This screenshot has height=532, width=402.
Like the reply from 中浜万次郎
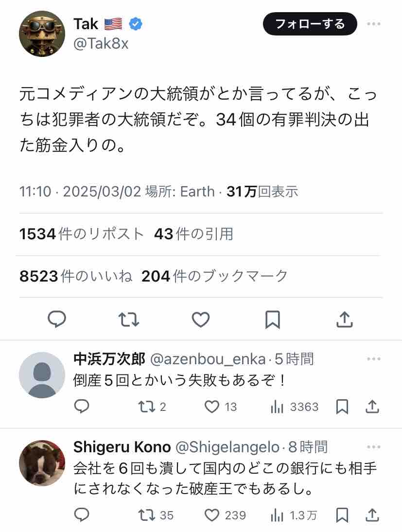click(212, 407)
